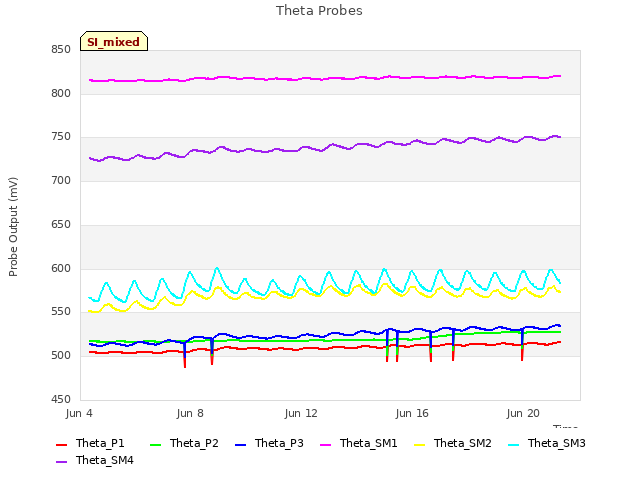Click the Jun 12 x-axis label
This screenshot has width=640, height=480.
301,413
